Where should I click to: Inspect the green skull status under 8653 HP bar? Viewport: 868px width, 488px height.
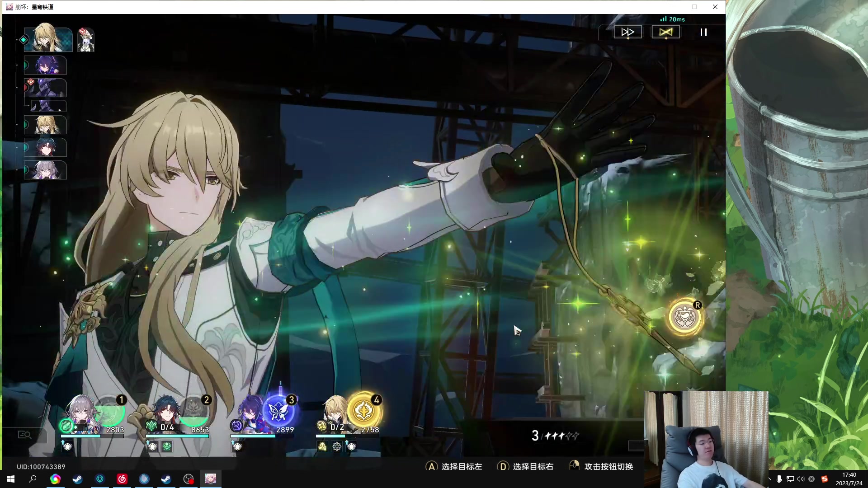pos(167,447)
